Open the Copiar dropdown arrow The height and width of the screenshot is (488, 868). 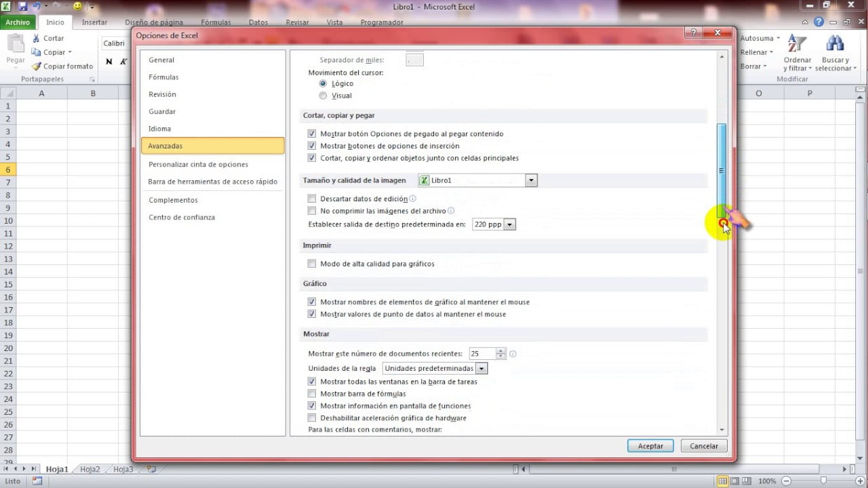coord(69,52)
